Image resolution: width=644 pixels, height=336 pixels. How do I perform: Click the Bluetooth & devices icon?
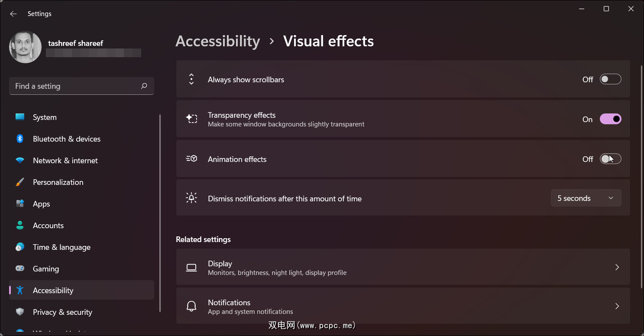pyautogui.click(x=20, y=139)
